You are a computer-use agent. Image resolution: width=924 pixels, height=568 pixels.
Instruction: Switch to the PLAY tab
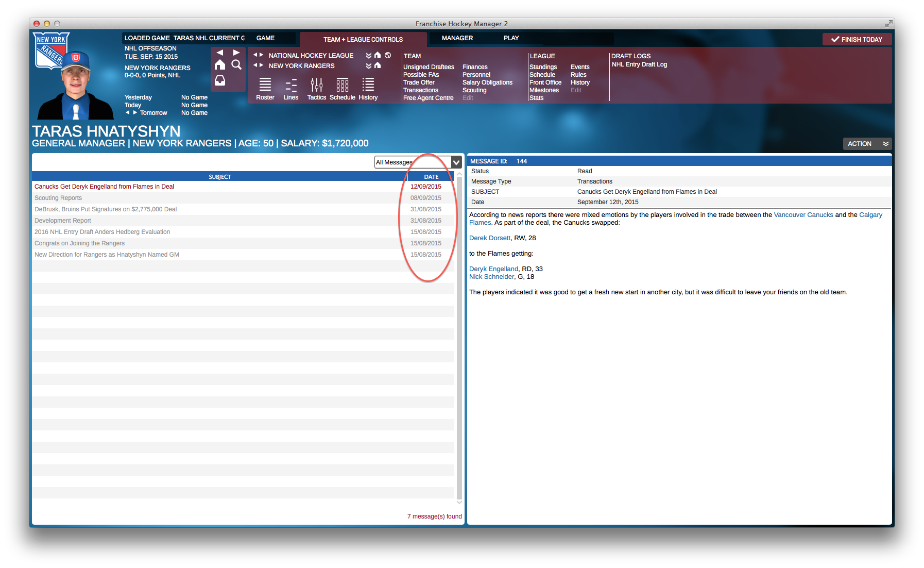coord(511,38)
